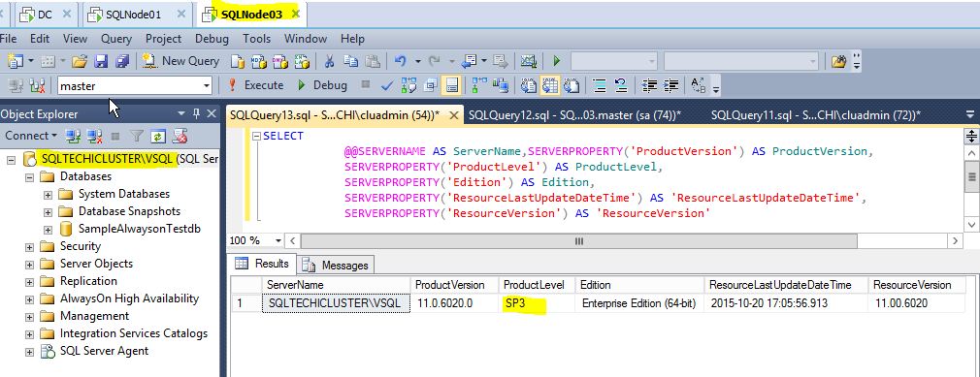Click the ProductLevel column header
This screenshot has height=377, width=980.
click(x=536, y=285)
